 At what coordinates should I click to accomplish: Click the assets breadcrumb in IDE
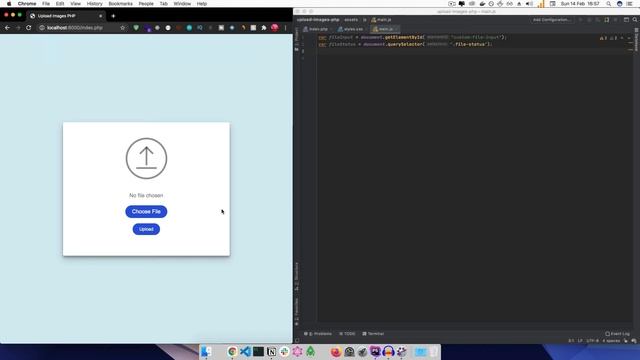click(x=351, y=20)
